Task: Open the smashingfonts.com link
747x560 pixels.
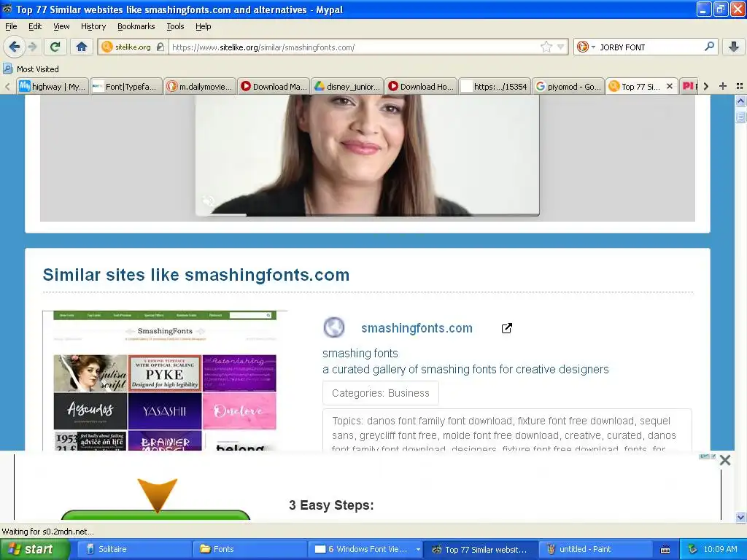Action: pos(417,328)
